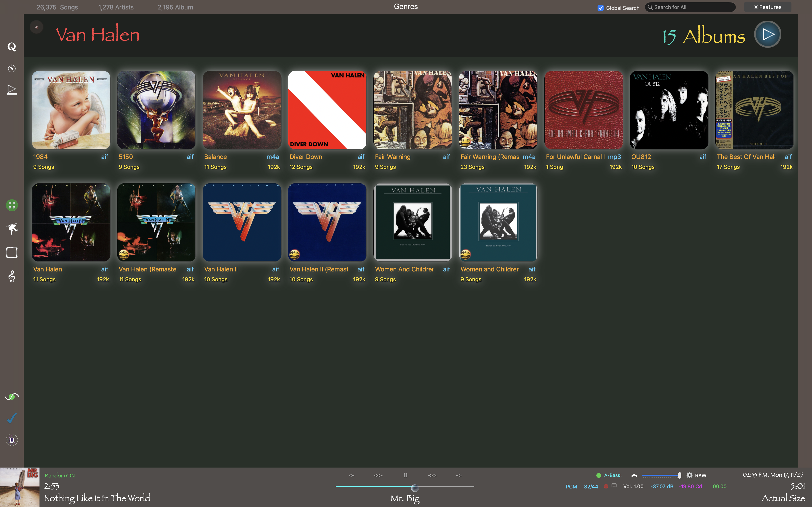Select the blue checkmark sidebar icon
This screenshot has height=507, width=812.
tap(12, 418)
